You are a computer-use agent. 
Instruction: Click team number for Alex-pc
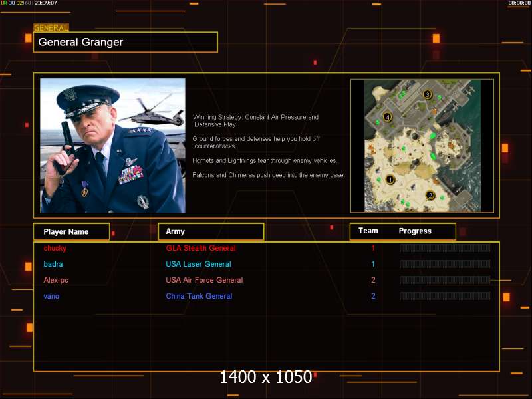[373, 280]
